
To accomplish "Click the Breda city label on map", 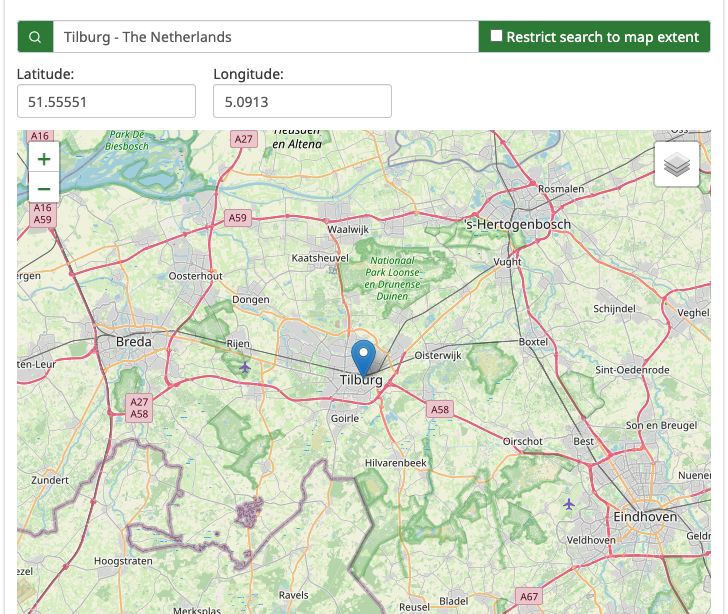I will click(x=134, y=341).
